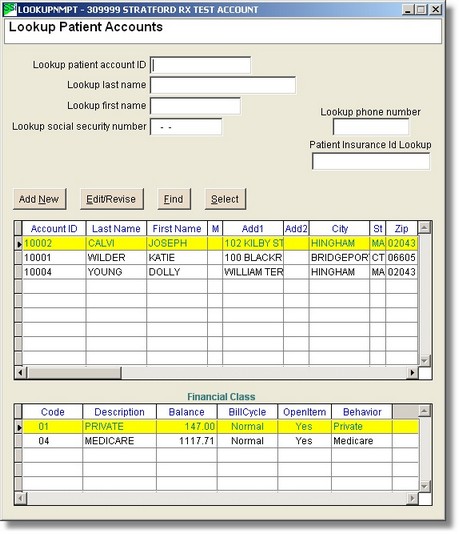Click the Code column header in Financial Class
This screenshot has height=534, width=459.
point(52,412)
